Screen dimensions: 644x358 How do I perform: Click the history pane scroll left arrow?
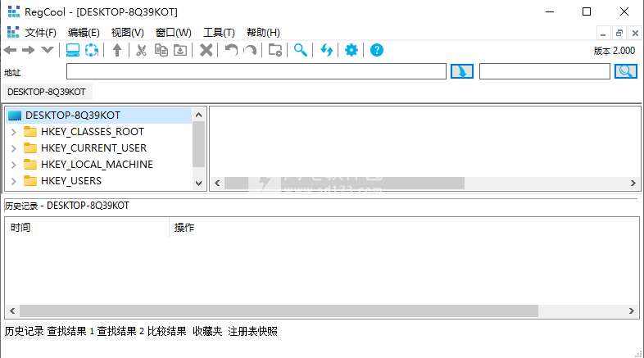click(x=12, y=310)
